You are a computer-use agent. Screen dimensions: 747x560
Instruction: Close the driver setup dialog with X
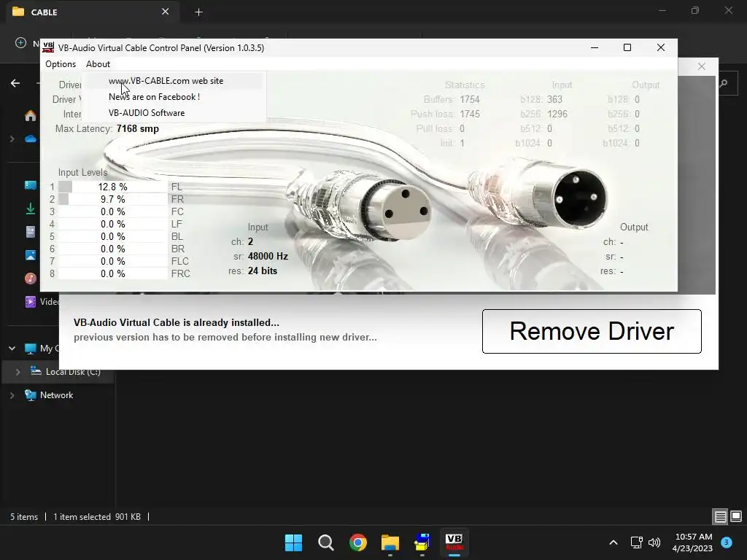(702, 66)
